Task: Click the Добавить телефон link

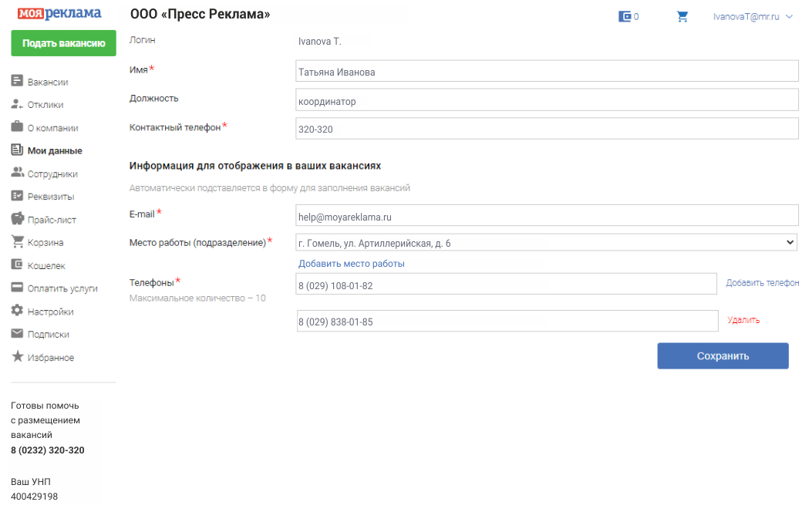Action: coord(762,283)
